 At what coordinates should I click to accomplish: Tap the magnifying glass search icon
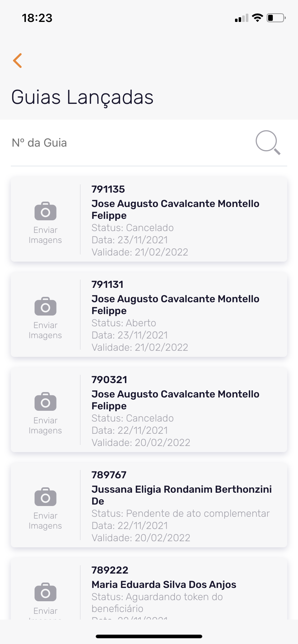tap(268, 143)
